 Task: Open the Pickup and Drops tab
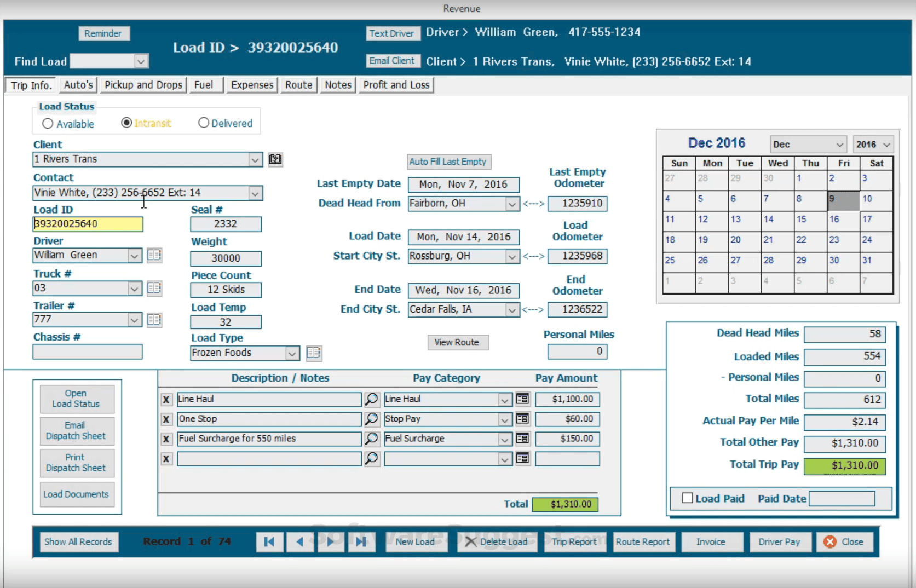pos(143,85)
